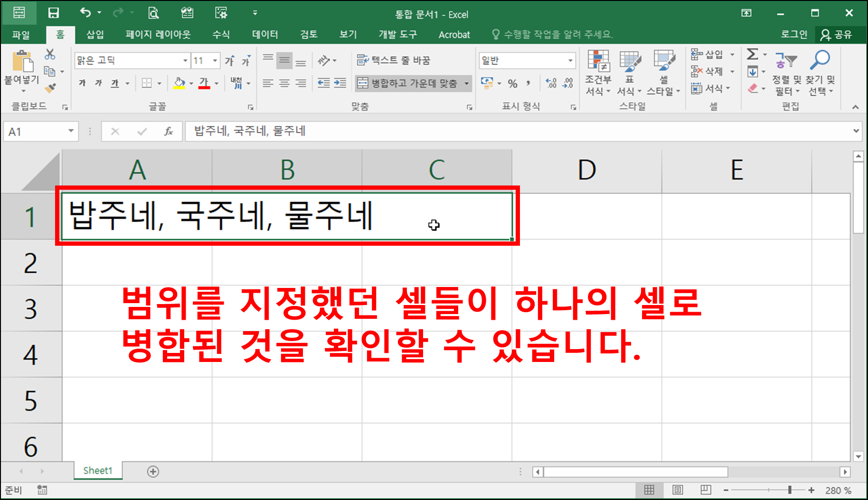Viewport: 868px width, 500px height.
Task: Switch to the 삽입 ribbon tab
Action: [x=95, y=35]
